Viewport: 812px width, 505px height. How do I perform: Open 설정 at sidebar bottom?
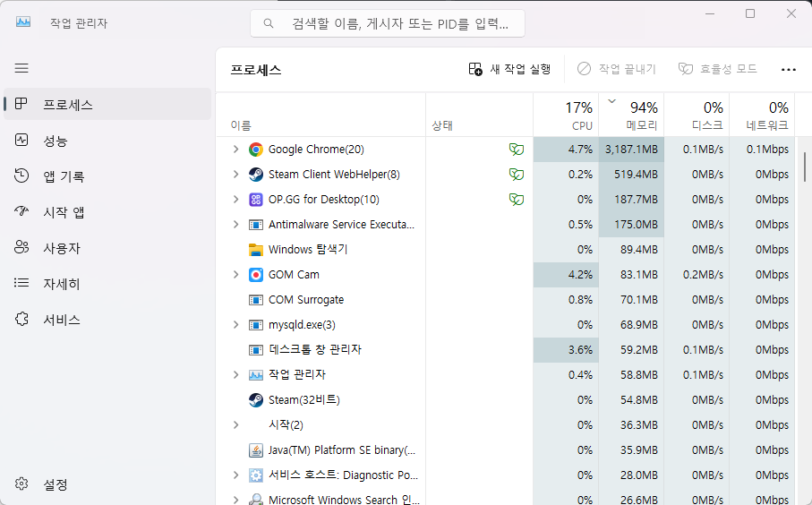[107, 484]
